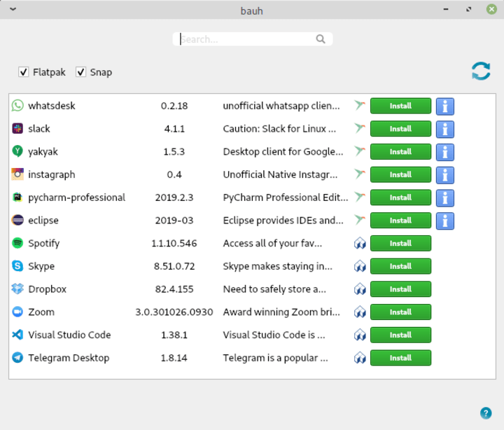Click the Snap type icon for whatsdesk
The image size is (504, 430).
(360, 105)
